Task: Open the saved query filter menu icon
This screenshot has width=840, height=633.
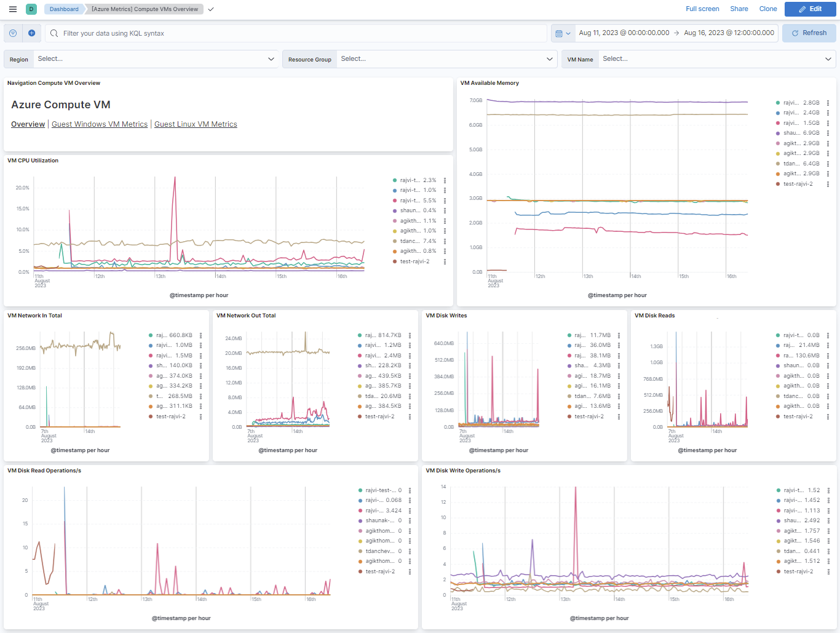Action: (13, 33)
